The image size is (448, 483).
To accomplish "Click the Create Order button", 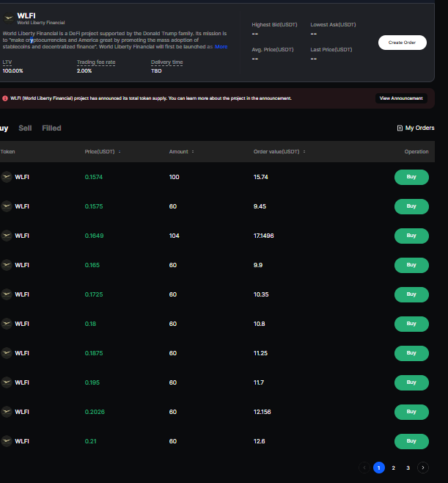I will point(402,43).
